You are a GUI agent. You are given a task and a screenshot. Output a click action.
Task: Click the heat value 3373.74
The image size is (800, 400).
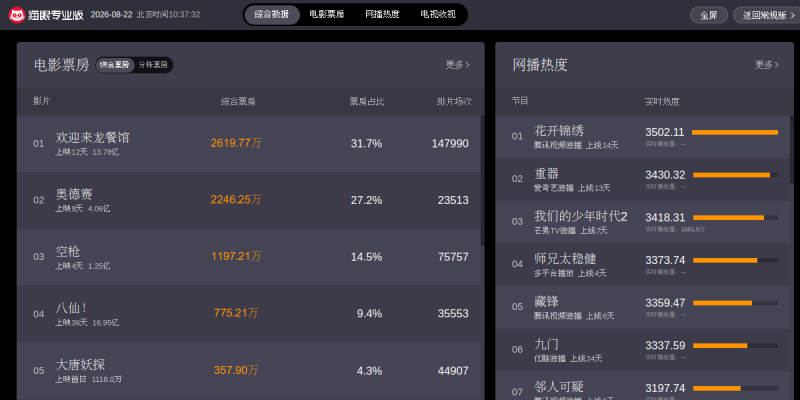click(x=665, y=260)
